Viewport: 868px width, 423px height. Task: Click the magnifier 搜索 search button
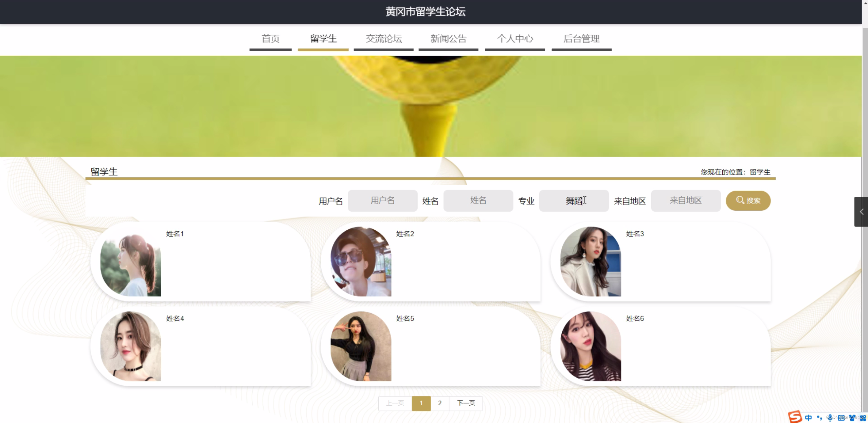tap(748, 200)
